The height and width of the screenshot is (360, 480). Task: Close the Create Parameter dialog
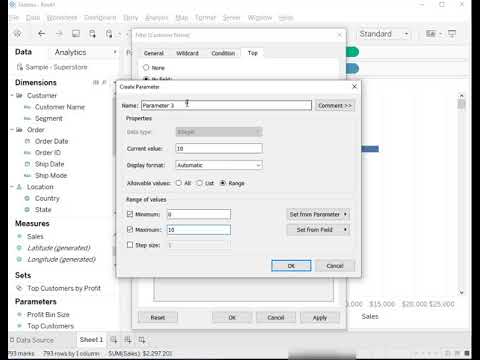[x=354, y=87]
